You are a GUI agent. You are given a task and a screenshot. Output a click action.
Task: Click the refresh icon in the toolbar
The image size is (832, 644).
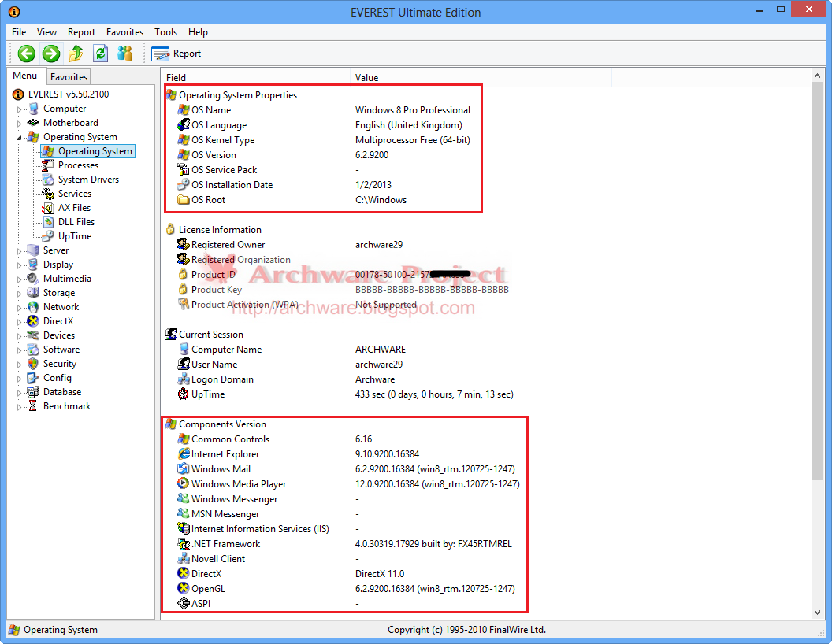tap(100, 53)
